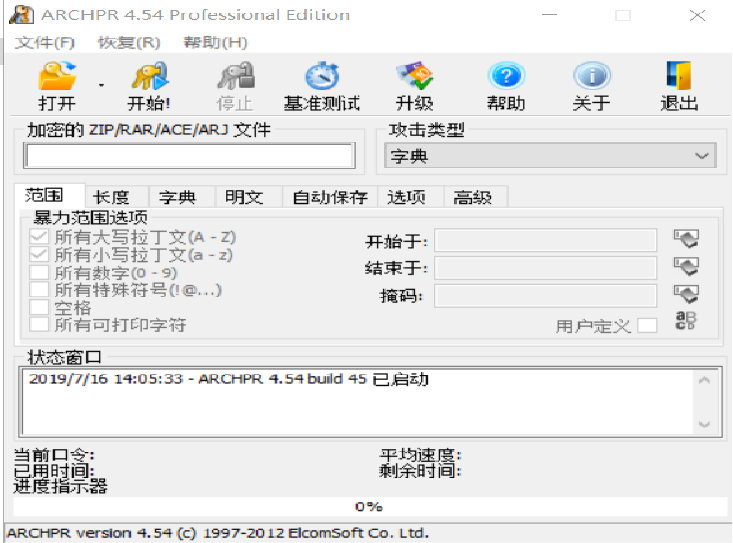Click the 打开 (Open) folder icon
Viewport: 733px width, 543px height.
[57, 76]
